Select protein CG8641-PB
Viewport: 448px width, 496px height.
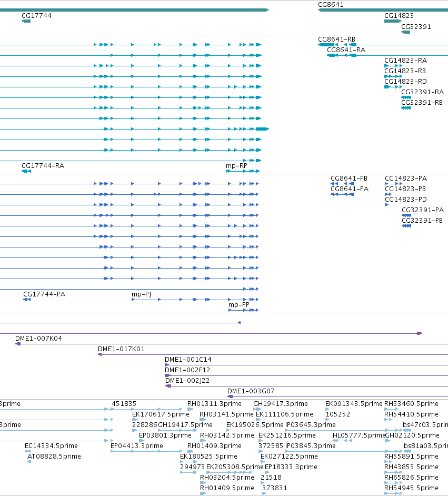coord(349,178)
